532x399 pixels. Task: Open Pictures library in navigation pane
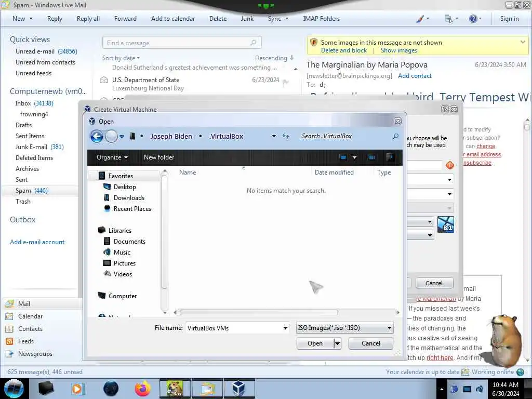125,263
